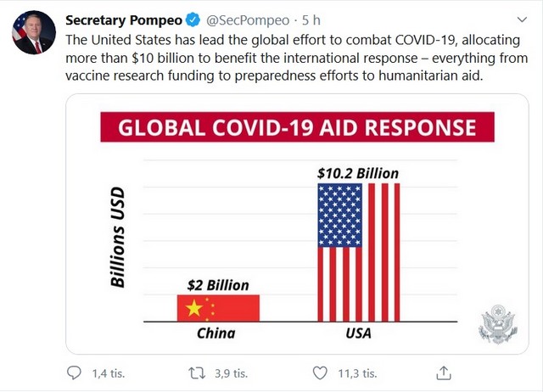Like the tweet with heart icon
The height and width of the screenshot is (392, 543).
pyautogui.click(x=320, y=373)
